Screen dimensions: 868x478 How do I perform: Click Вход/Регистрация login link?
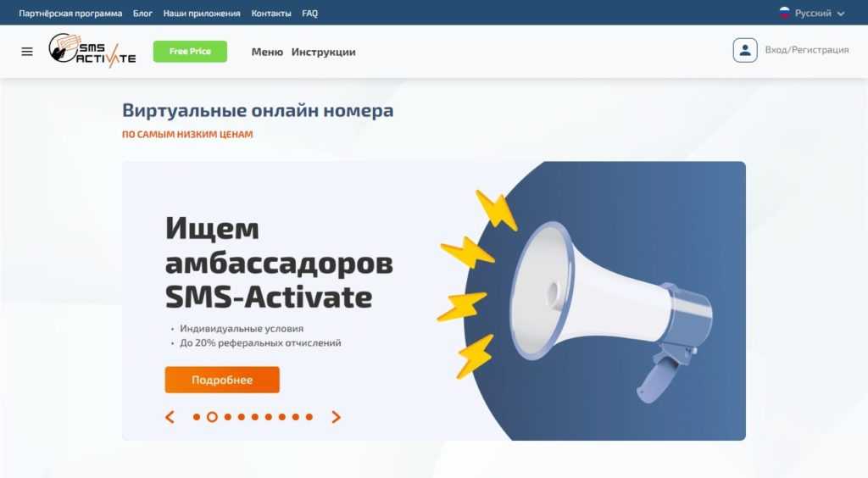(807, 50)
